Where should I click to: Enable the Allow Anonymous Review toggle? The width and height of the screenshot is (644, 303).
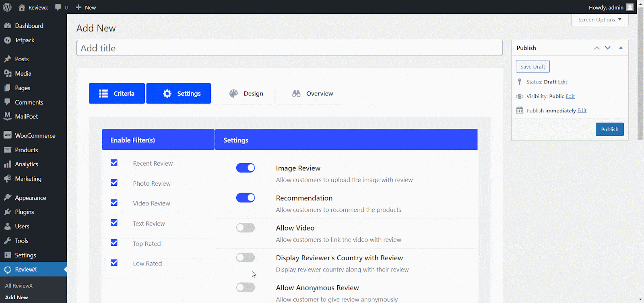coord(246,287)
